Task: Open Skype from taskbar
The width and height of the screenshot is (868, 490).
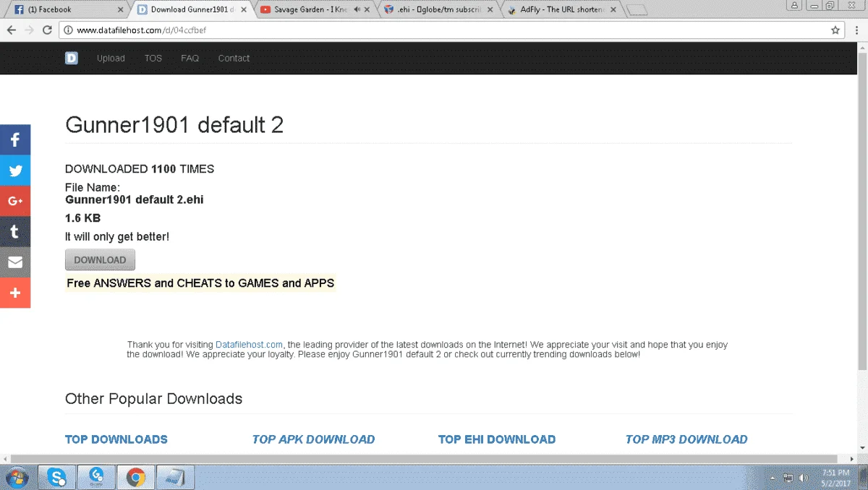Action: (x=56, y=478)
